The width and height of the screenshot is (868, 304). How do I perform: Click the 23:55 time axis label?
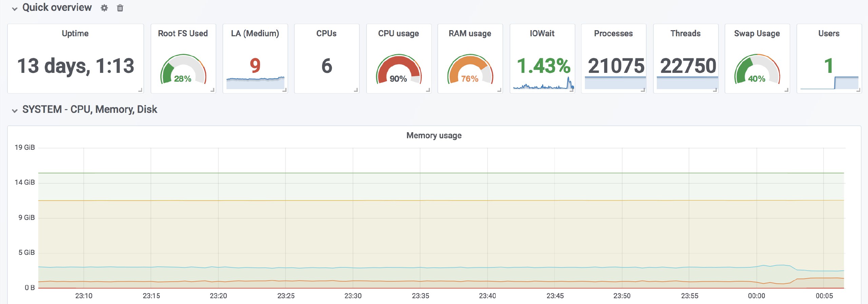(690, 296)
